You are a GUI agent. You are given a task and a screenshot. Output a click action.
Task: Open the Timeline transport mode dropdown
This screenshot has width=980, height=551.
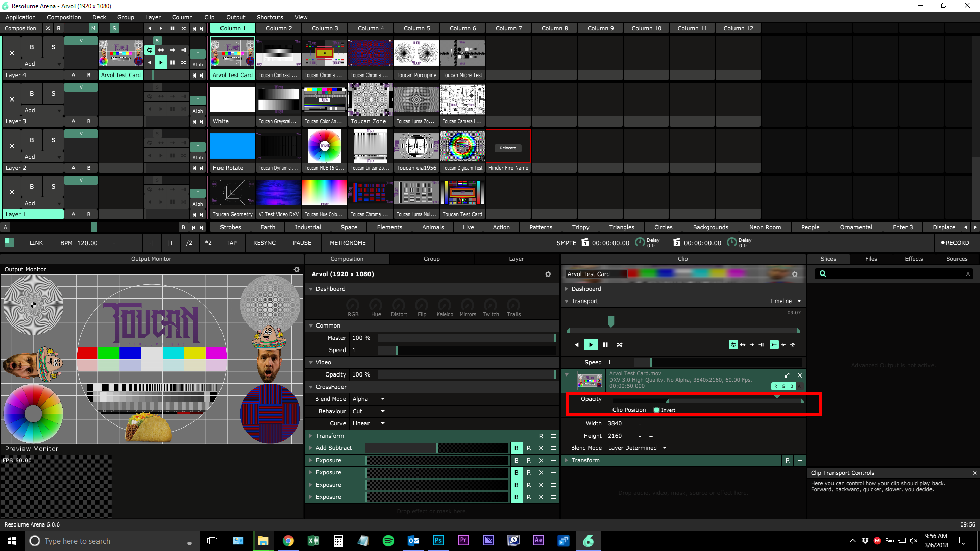(x=786, y=301)
